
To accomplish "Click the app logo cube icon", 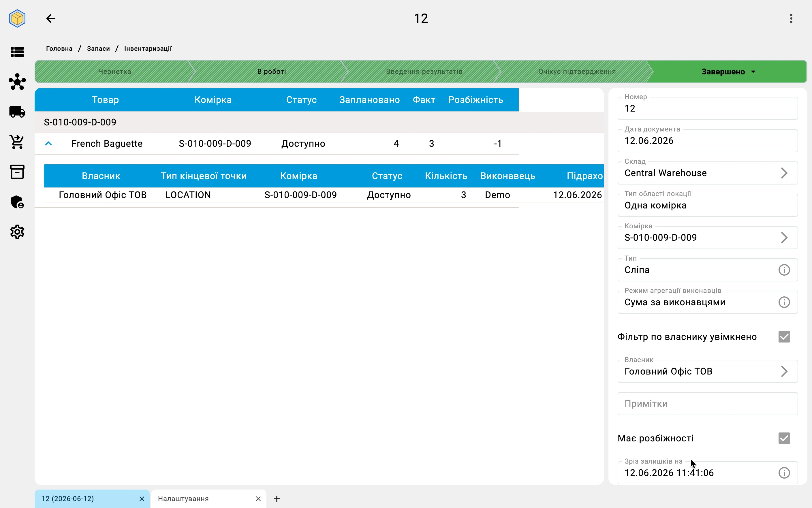I will [x=17, y=18].
